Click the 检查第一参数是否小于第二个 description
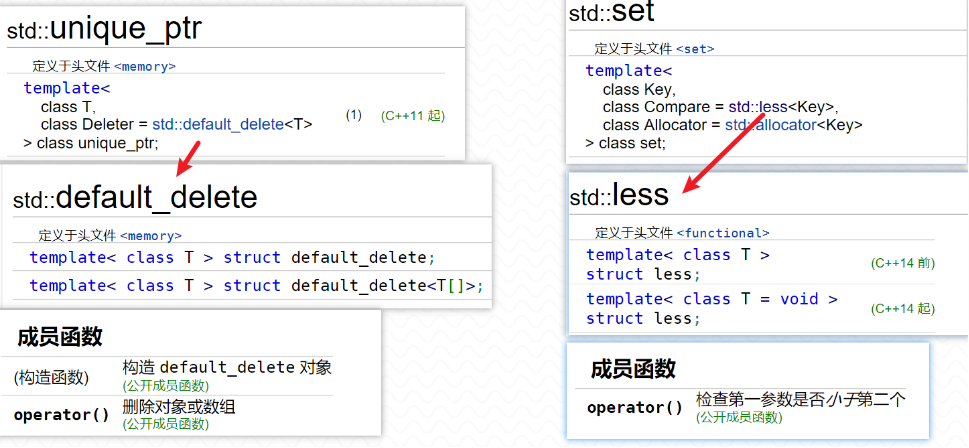969x448 pixels. [x=801, y=399]
